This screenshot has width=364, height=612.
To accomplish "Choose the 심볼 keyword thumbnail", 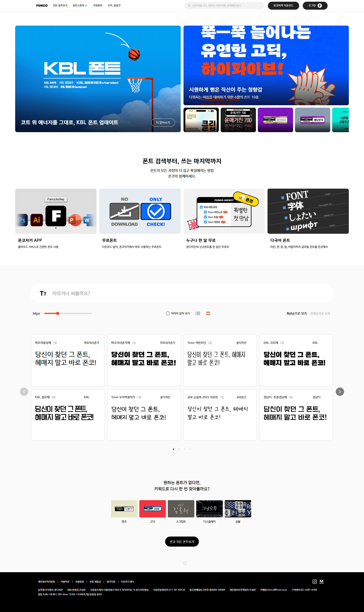I will click(238, 508).
